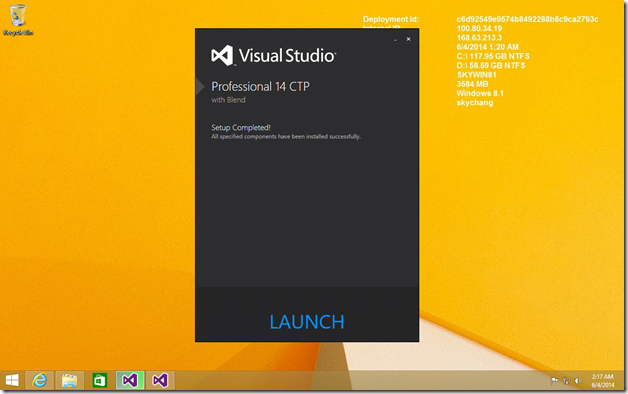The image size is (628, 394).
Task: Launch Internet Explorer from the taskbar
Action: [39, 380]
